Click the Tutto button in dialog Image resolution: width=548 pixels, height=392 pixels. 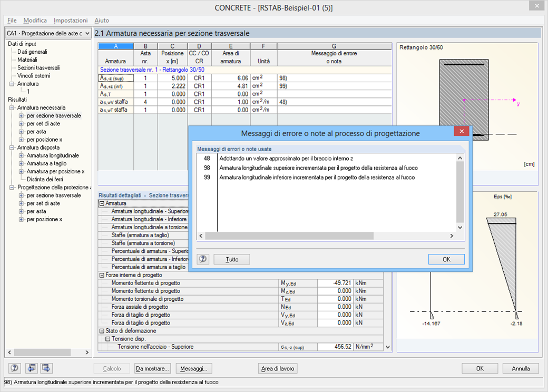pos(232,259)
